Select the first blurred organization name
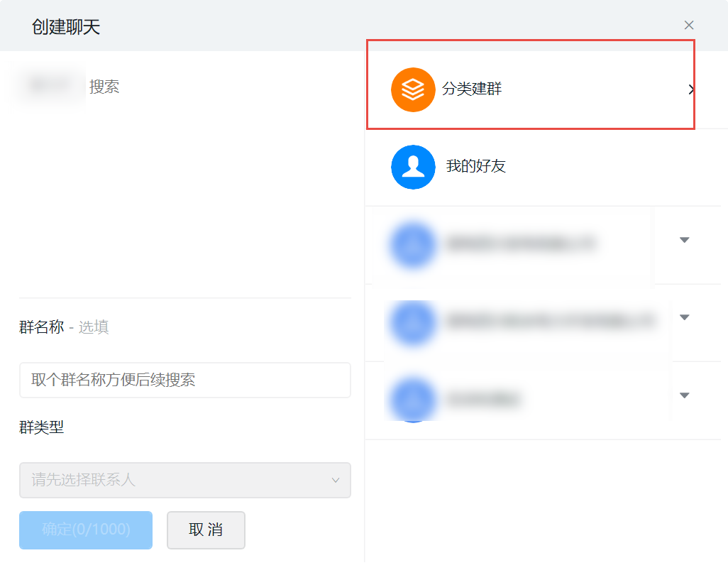The image size is (728, 575). click(x=520, y=244)
